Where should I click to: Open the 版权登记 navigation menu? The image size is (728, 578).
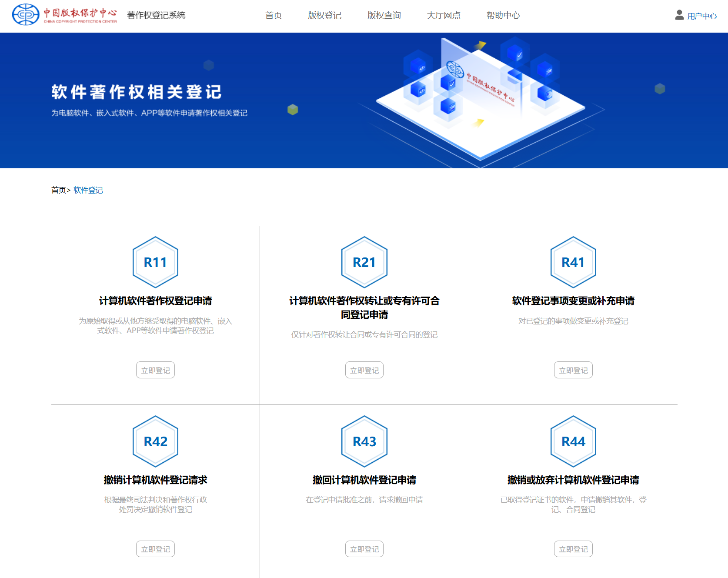[x=324, y=15]
